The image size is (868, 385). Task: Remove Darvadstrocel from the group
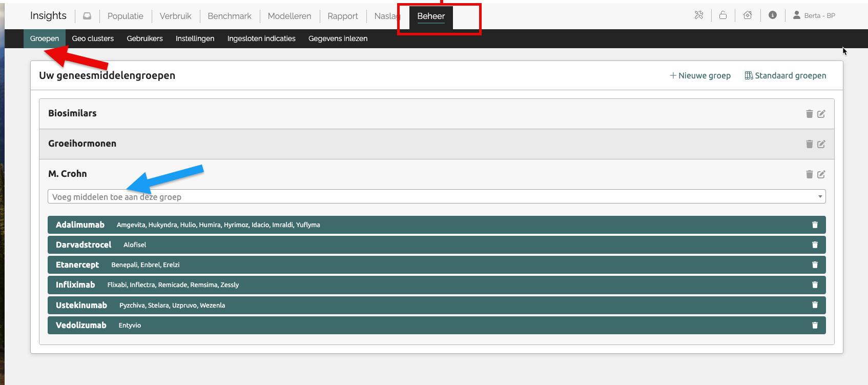(x=815, y=245)
